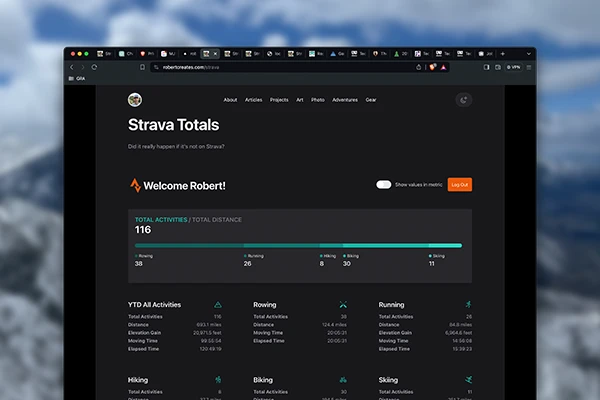The width and height of the screenshot is (600, 400).
Task: Open the Brave Rewards triangle icon
Action: pos(443,67)
